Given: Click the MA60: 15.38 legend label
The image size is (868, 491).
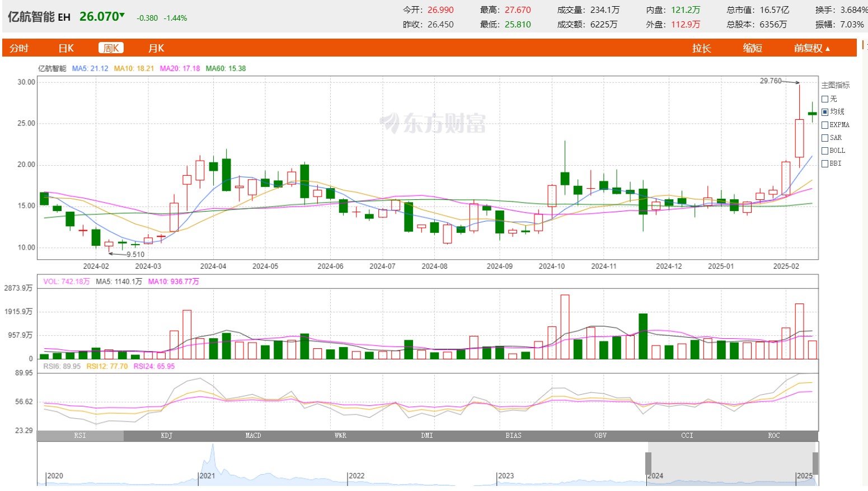Looking at the screenshot, I should [226, 68].
